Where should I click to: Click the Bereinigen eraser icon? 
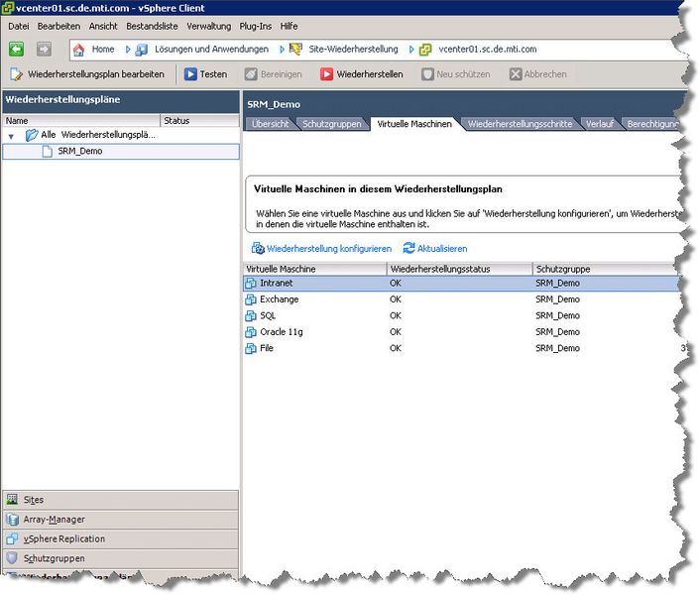[x=251, y=74]
